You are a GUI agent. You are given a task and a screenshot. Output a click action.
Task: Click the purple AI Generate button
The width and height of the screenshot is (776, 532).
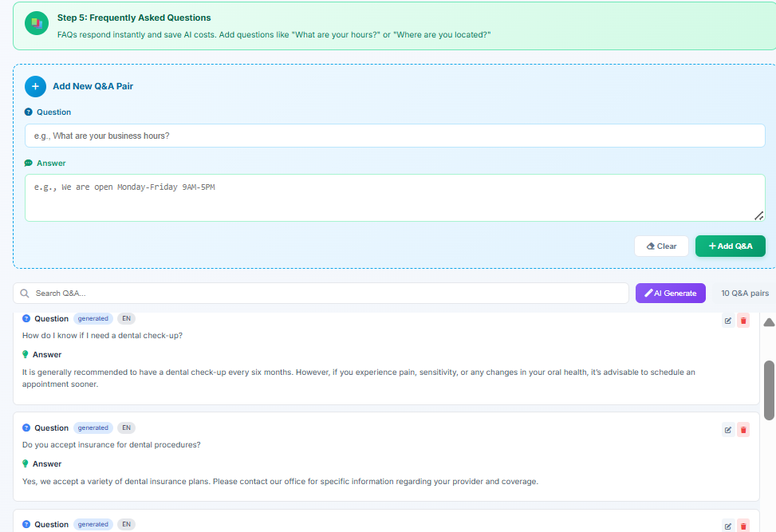[671, 293]
